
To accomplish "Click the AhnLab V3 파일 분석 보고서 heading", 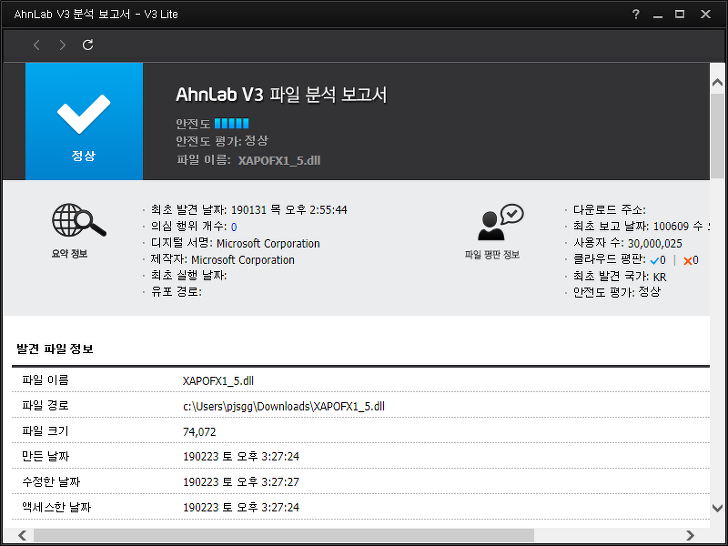I will [x=281, y=95].
